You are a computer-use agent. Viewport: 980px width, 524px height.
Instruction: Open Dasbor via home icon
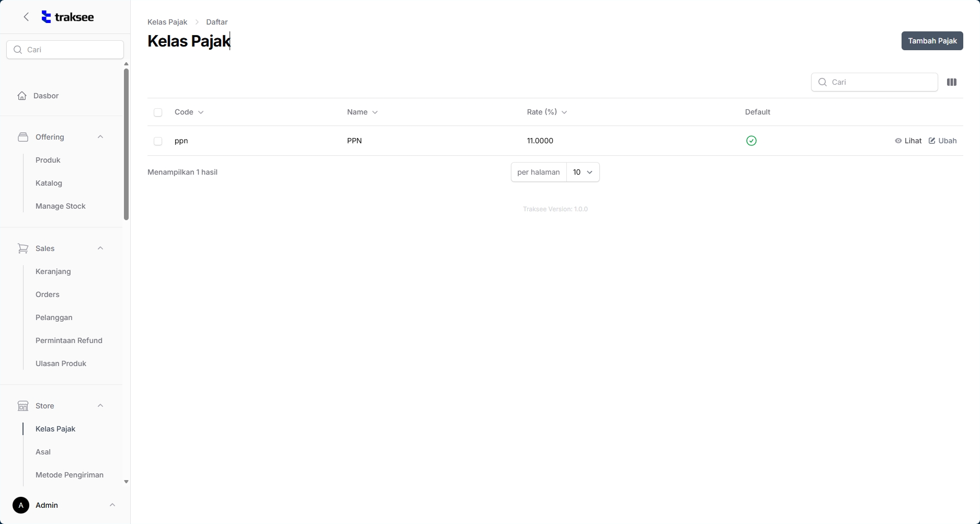point(22,96)
